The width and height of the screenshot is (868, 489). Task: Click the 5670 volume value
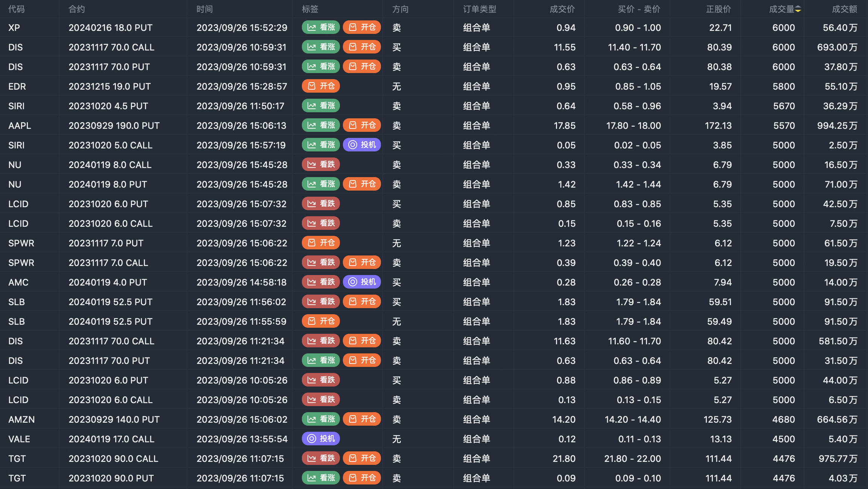pos(784,106)
